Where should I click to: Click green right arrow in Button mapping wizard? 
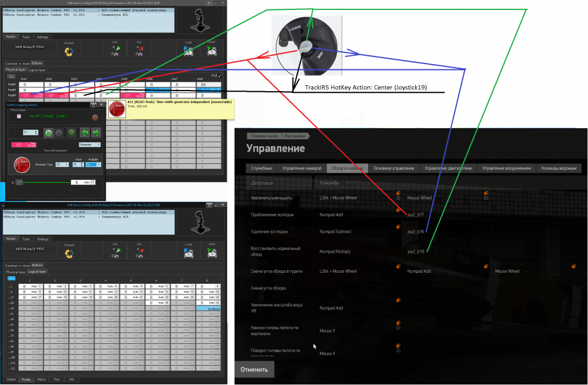[x=96, y=132]
